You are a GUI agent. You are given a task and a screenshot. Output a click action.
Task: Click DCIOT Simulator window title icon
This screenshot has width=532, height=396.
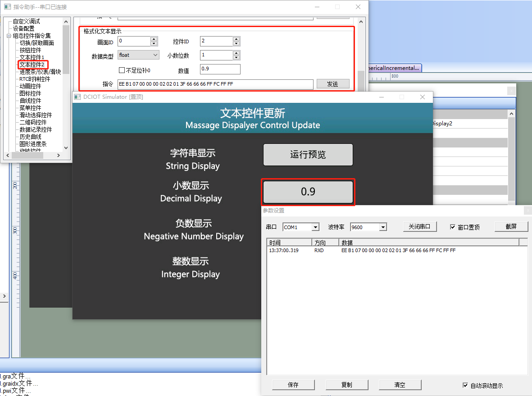(x=77, y=97)
